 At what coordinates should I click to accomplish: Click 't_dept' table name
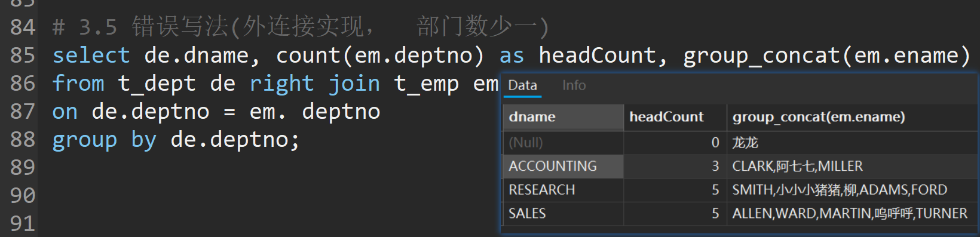157,84
